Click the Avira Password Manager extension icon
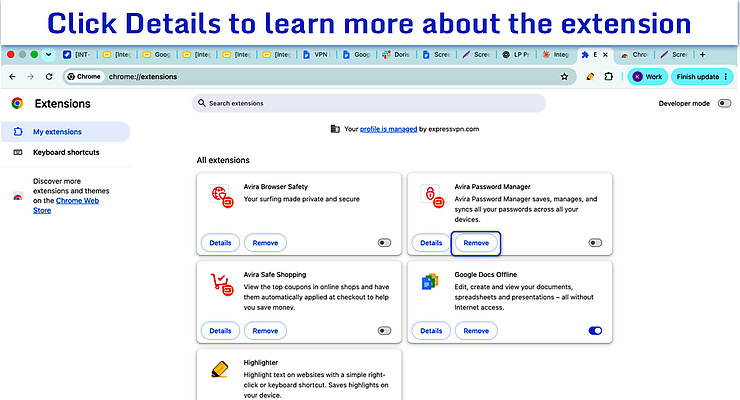Viewport: 740px width, 400px height. [x=433, y=197]
